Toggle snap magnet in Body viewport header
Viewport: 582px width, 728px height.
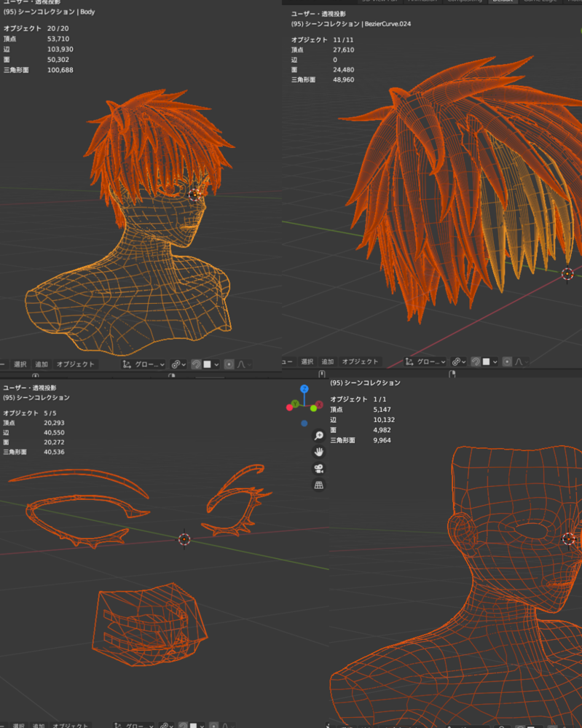click(x=197, y=364)
